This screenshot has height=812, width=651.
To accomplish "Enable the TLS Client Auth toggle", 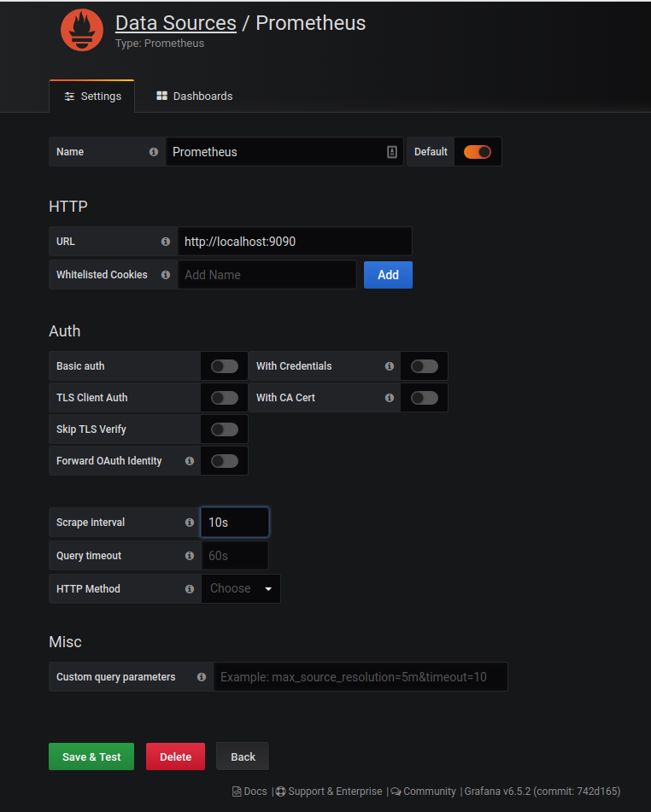I will click(x=225, y=398).
